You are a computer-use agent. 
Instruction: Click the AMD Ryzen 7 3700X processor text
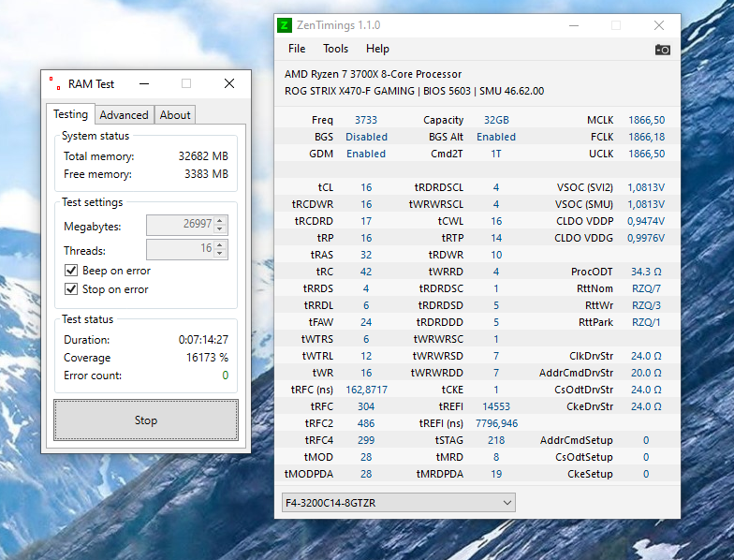click(373, 74)
